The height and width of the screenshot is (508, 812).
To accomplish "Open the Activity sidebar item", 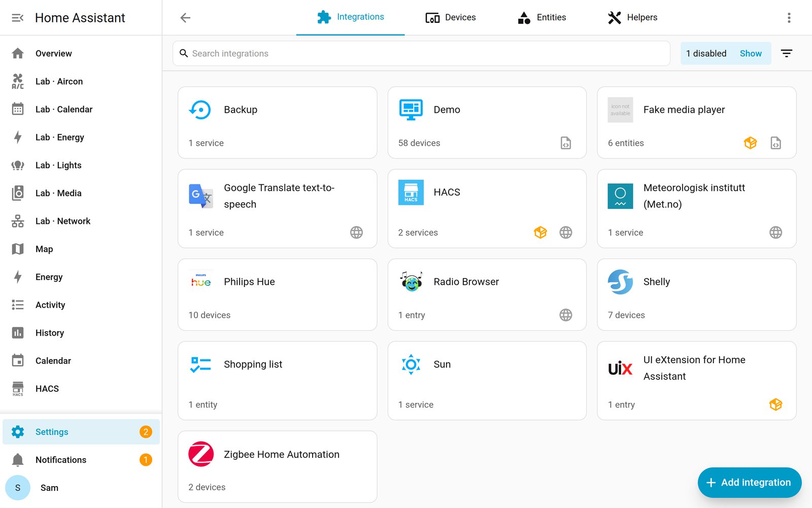I will (x=81, y=305).
